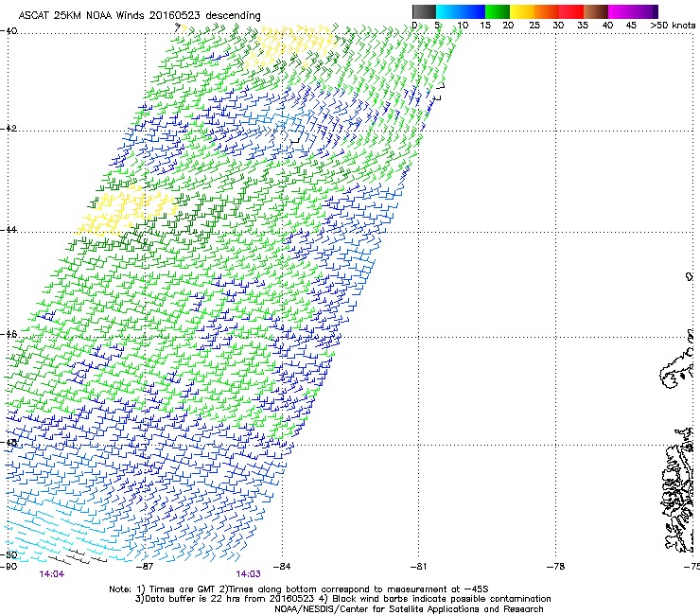Click the gray 0-5 knots legend swatch
This screenshot has height=615, width=700.
click(424, 11)
